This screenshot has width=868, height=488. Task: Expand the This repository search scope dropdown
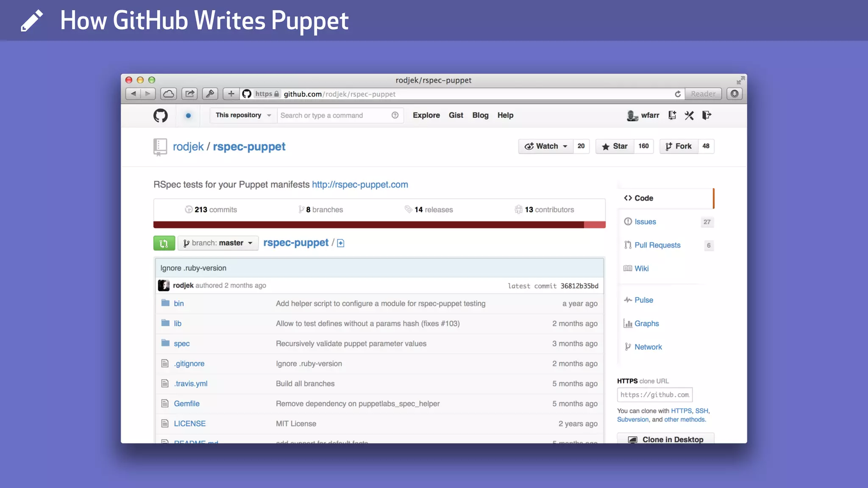(243, 115)
